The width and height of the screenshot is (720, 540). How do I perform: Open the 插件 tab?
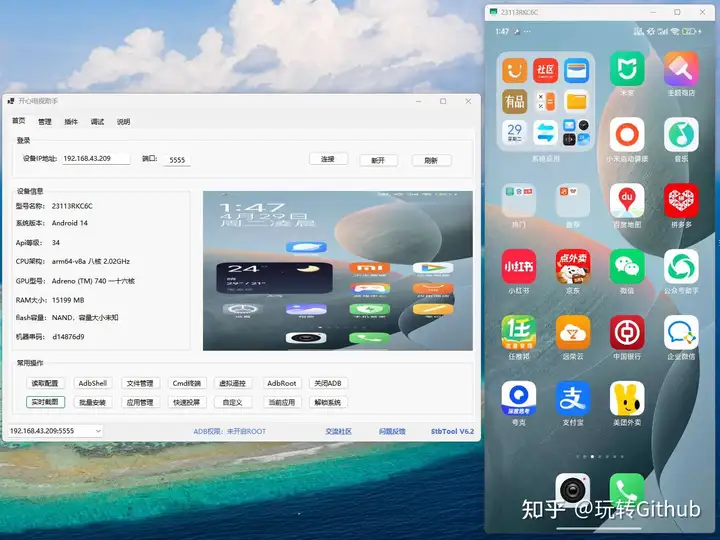71,121
